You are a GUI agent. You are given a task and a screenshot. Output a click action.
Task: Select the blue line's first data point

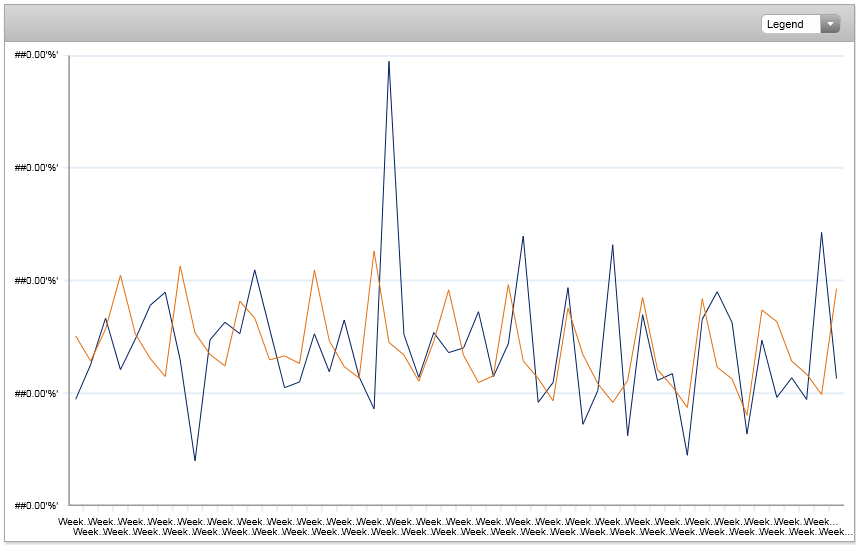tap(76, 399)
